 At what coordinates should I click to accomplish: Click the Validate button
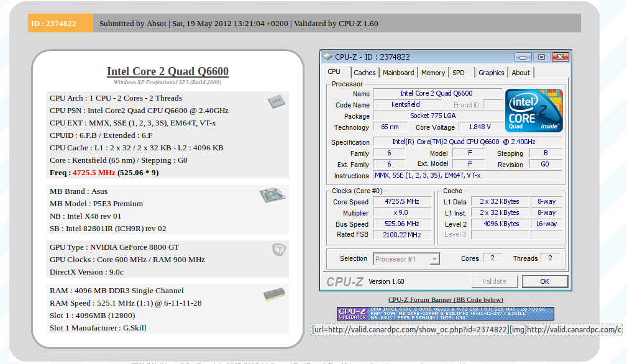[494, 281]
